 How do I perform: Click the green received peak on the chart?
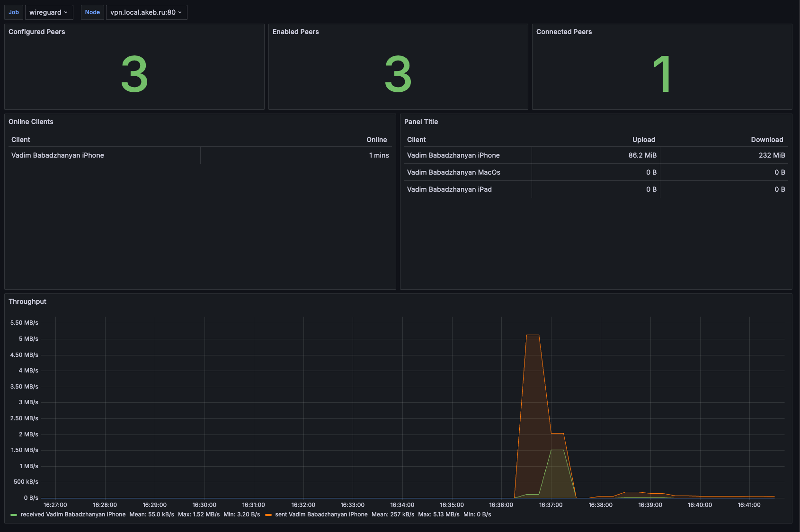pyautogui.click(x=558, y=450)
